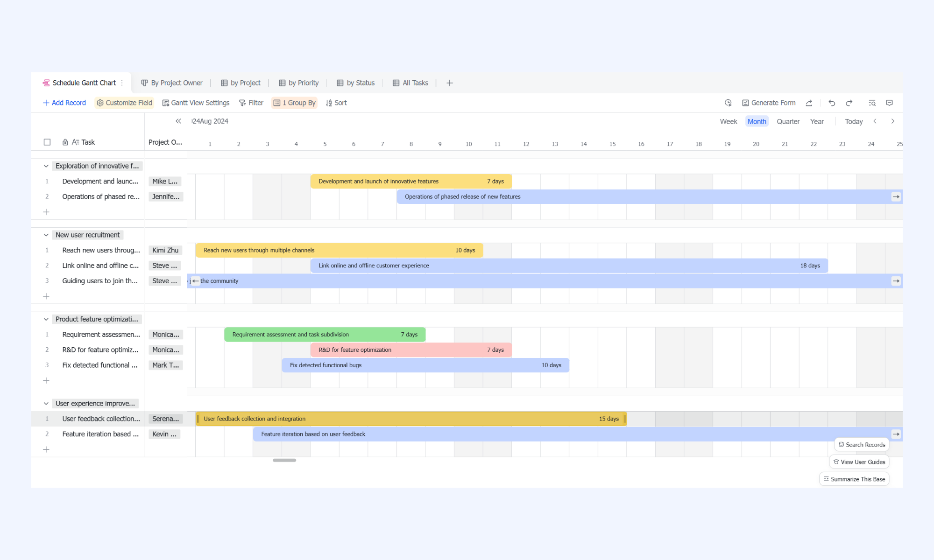The width and height of the screenshot is (934, 560).
Task: Select yellow Development and launch Gantt bar
Action: tap(411, 181)
